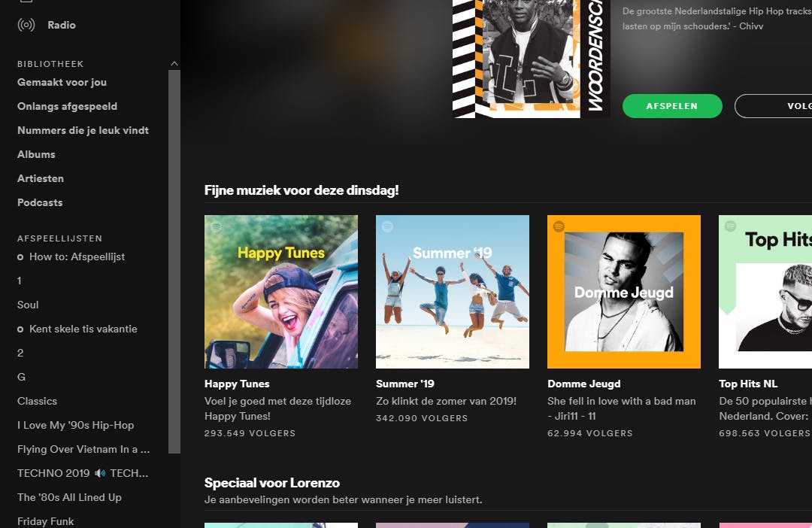Open the Friday Funk playlist
Image resolution: width=812 pixels, height=528 pixels.
coord(46,521)
